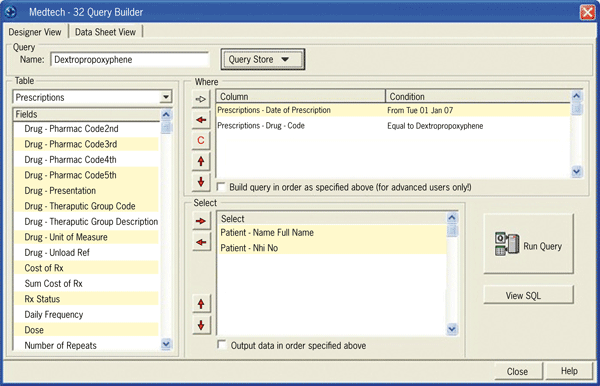
Task: Move the Select field down with the down arrow
Action: tap(201, 325)
